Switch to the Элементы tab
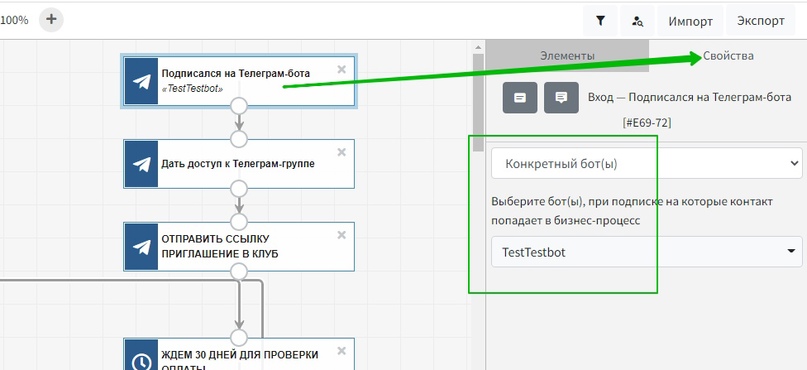807x370 pixels. [x=567, y=56]
